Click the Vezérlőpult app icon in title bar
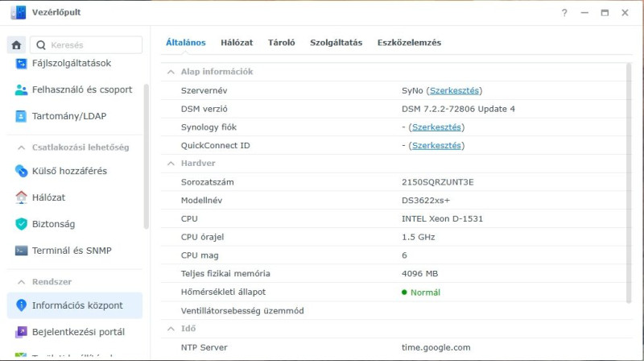Image resolution: width=644 pixels, height=361 pixels. pyautogui.click(x=18, y=12)
